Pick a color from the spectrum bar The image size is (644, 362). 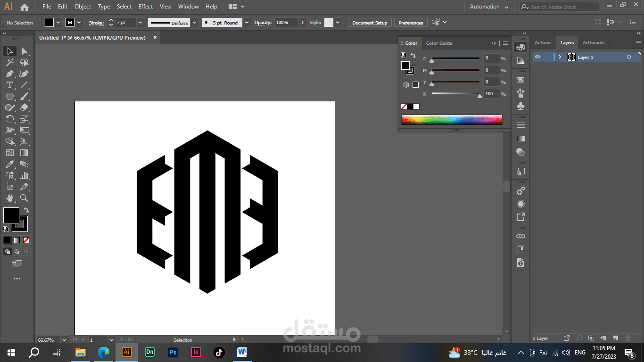click(x=452, y=120)
